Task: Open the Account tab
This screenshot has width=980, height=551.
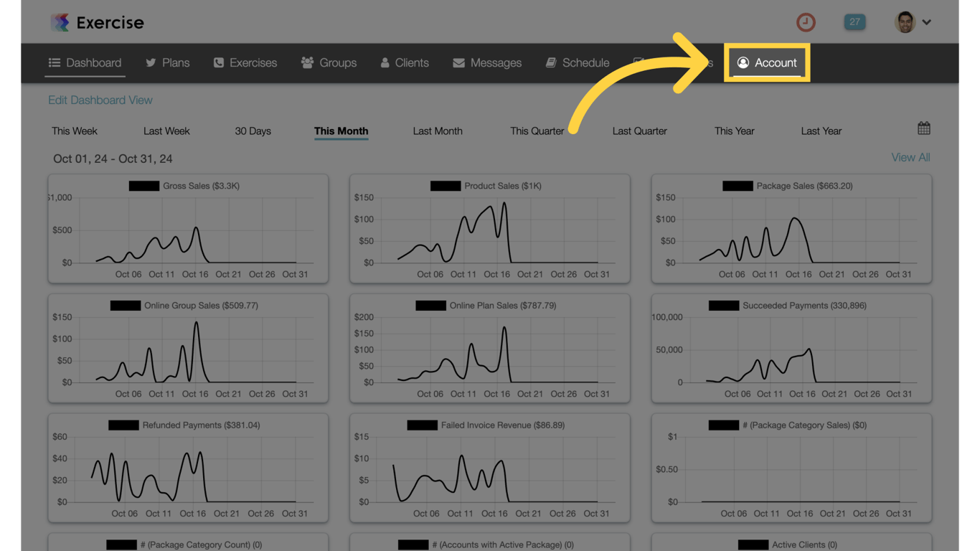Action: click(x=767, y=63)
